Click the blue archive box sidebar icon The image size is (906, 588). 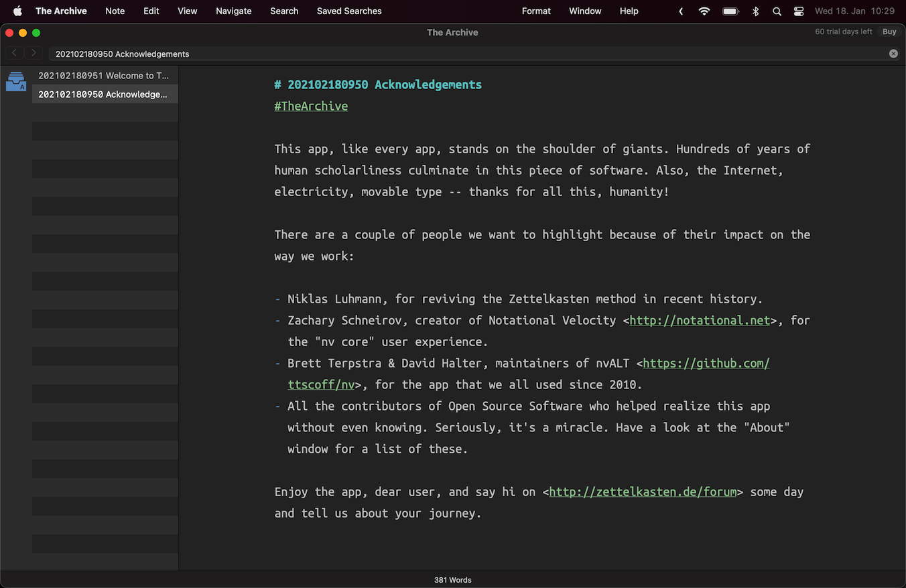(x=15, y=82)
